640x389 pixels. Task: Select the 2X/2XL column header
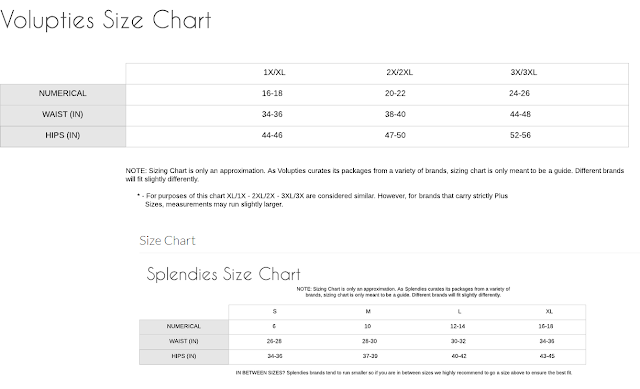(399, 72)
